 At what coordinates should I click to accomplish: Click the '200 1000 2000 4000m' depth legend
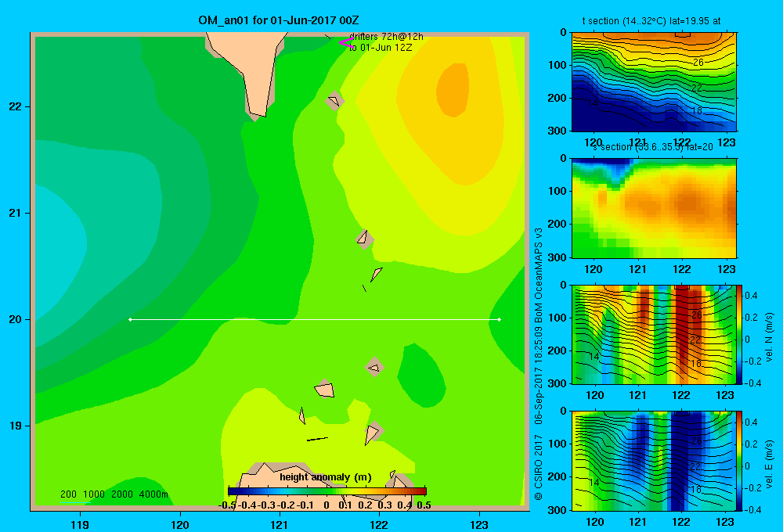pyautogui.click(x=114, y=494)
